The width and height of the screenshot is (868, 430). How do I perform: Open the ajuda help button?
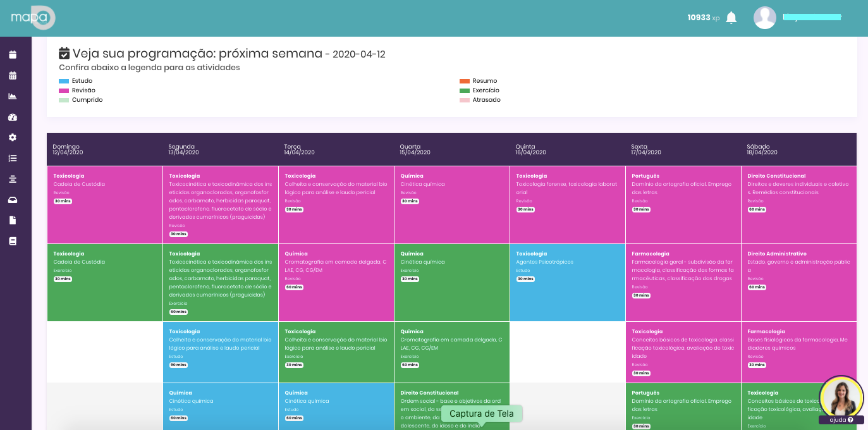coord(841,420)
